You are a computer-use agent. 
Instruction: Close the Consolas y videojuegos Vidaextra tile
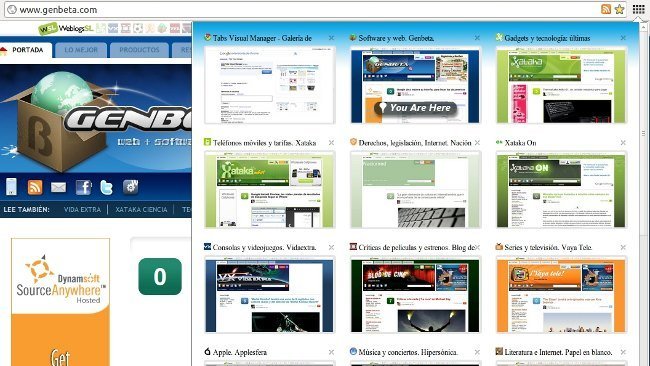(331, 247)
